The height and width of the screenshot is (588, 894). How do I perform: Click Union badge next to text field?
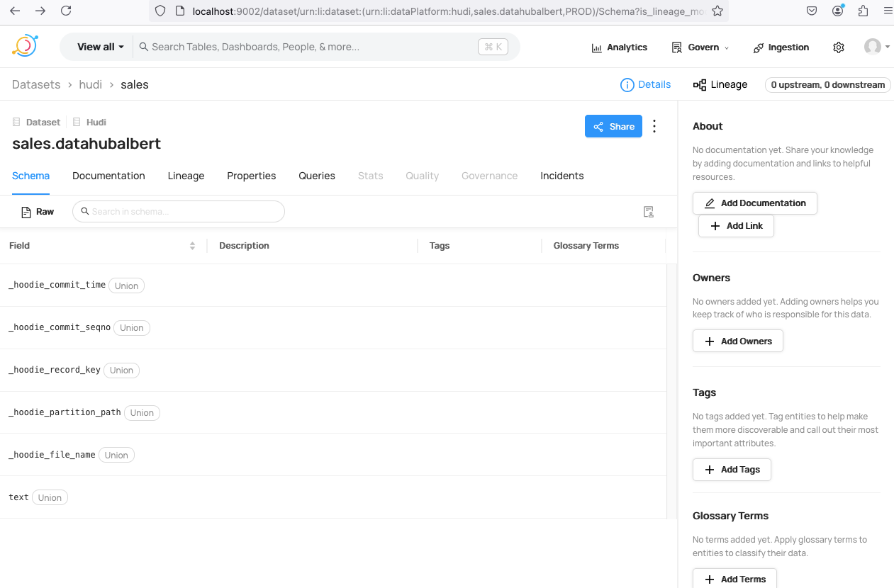50,498
